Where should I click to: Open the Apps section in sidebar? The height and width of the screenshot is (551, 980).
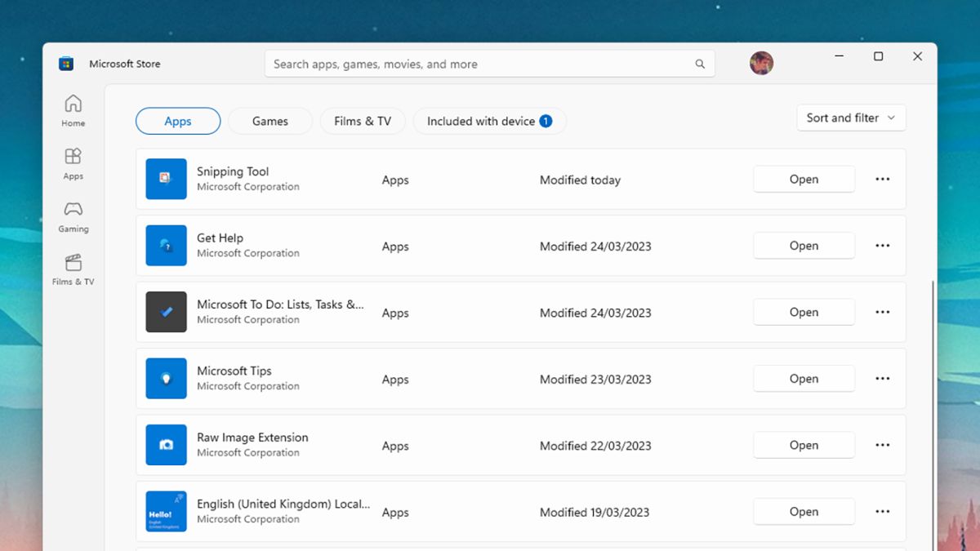(73, 163)
